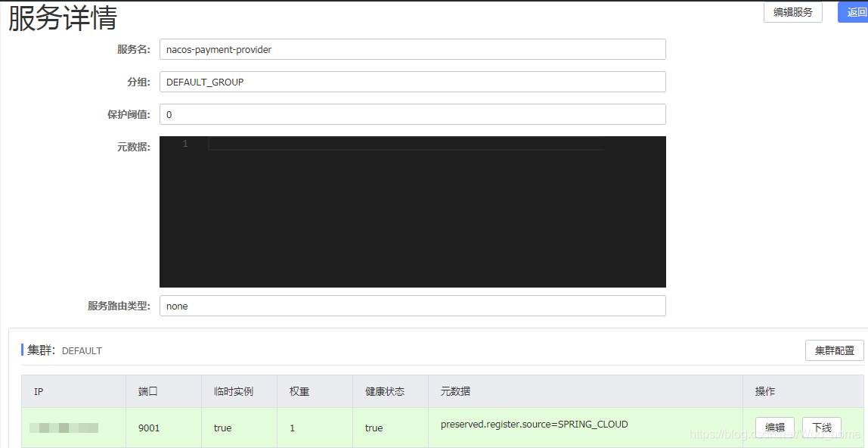The width and height of the screenshot is (868, 448).
Task: Click the 服务名 field label
Action: pyautogui.click(x=133, y=49)
